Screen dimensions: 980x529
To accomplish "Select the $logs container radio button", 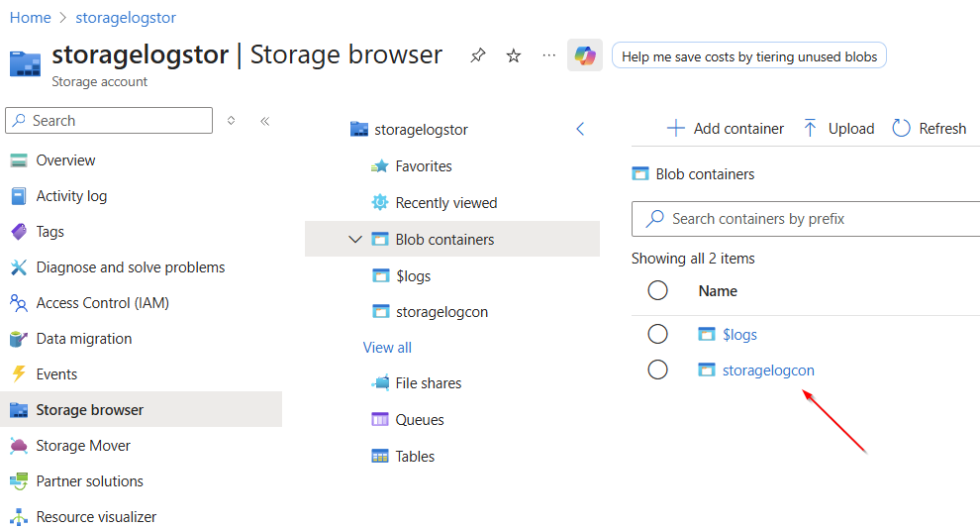I will [657, 334].
